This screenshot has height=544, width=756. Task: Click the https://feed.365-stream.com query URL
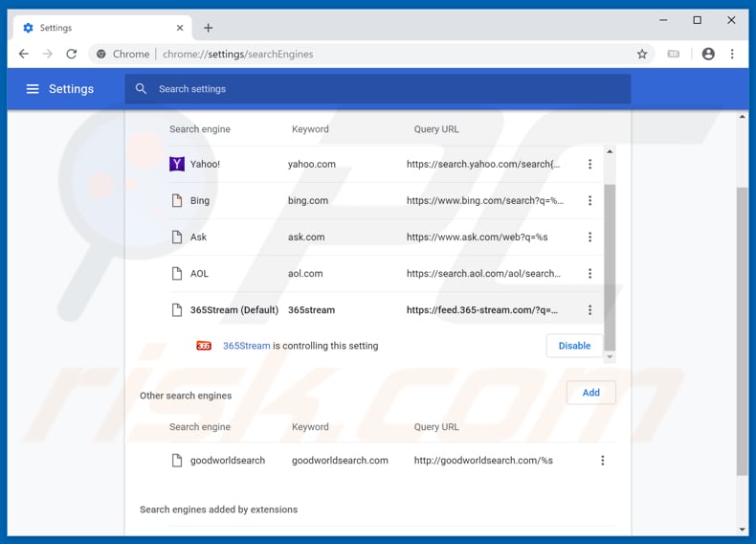[482, 310]
